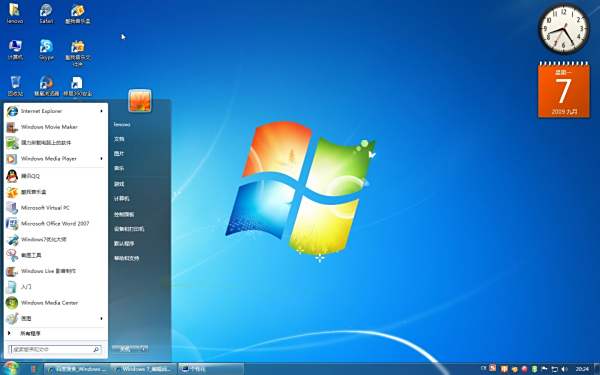Click the green tray icon
This screenshot has height=375, width=600.
(x=534, y=369)
